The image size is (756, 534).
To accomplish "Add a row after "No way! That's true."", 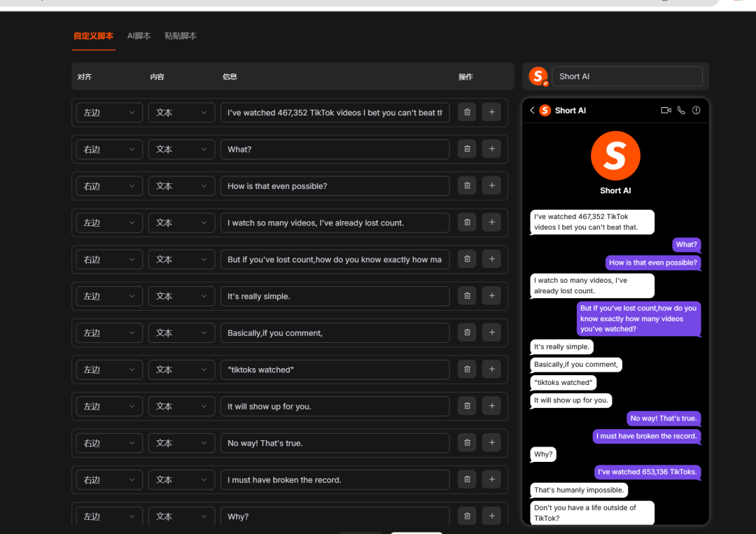I will click(492, 442).
